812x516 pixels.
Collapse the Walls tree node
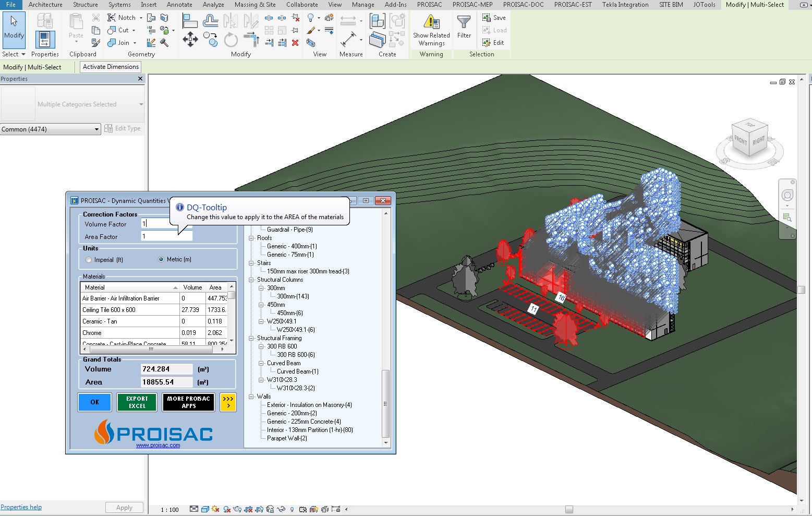point(251,397)
